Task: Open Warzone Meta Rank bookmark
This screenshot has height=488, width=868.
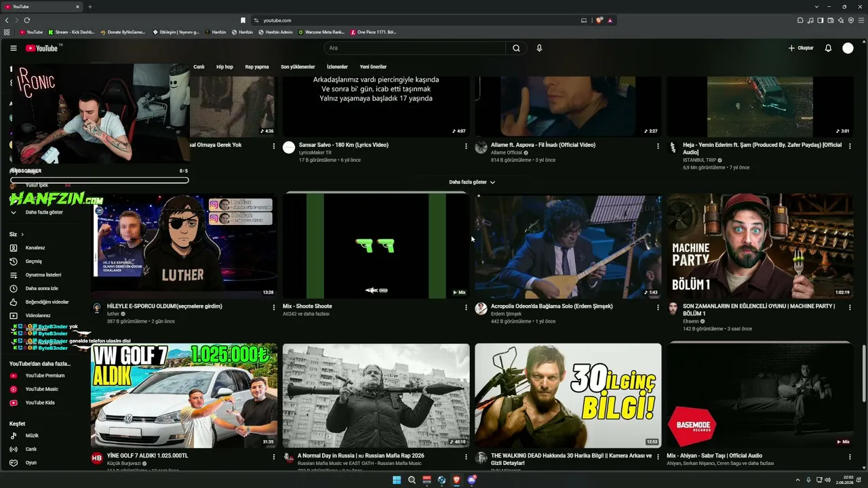Action: 321,32
